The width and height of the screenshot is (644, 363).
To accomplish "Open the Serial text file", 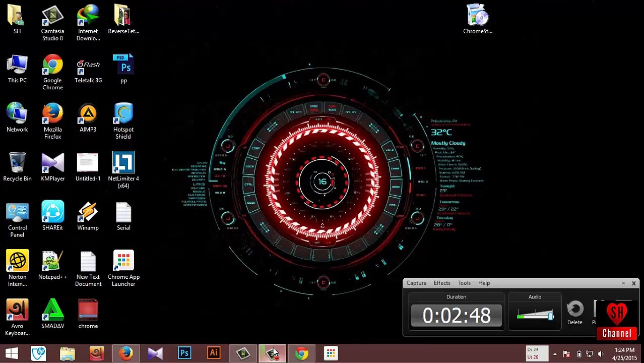I will (x=123, y=216).
